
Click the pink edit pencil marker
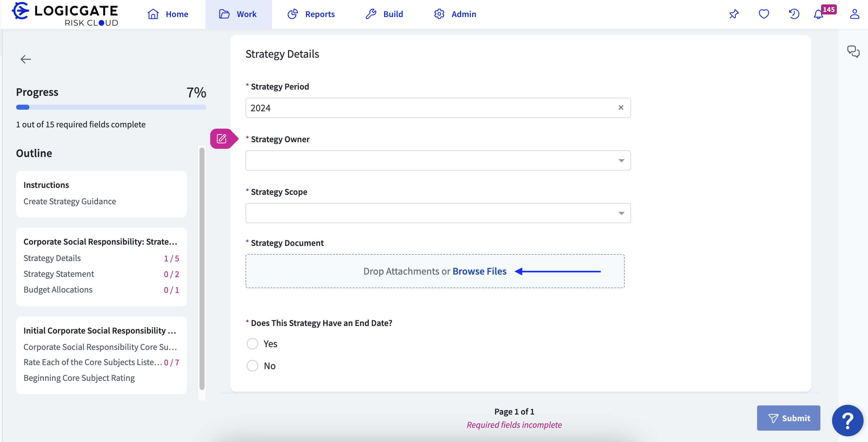[222, 139]
